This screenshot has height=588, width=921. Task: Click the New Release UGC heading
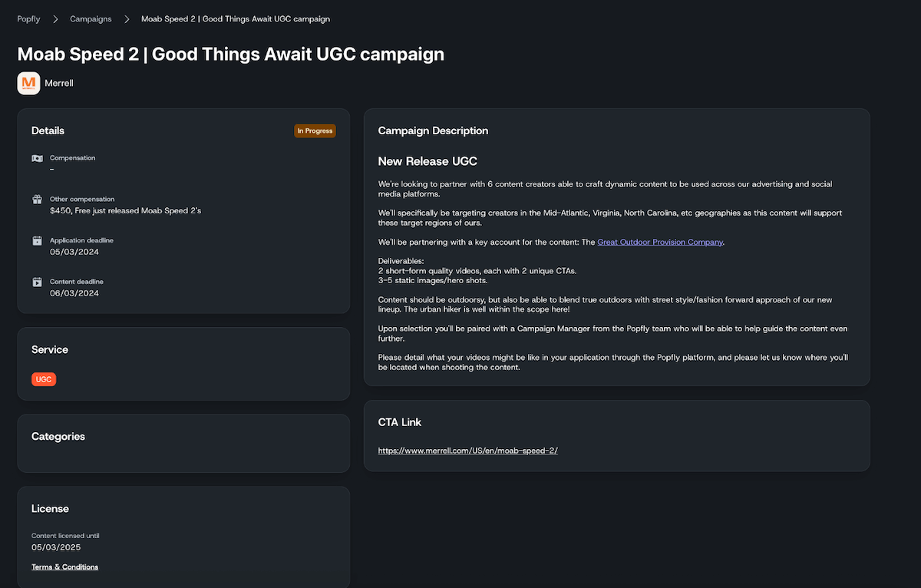click(427, 161)
